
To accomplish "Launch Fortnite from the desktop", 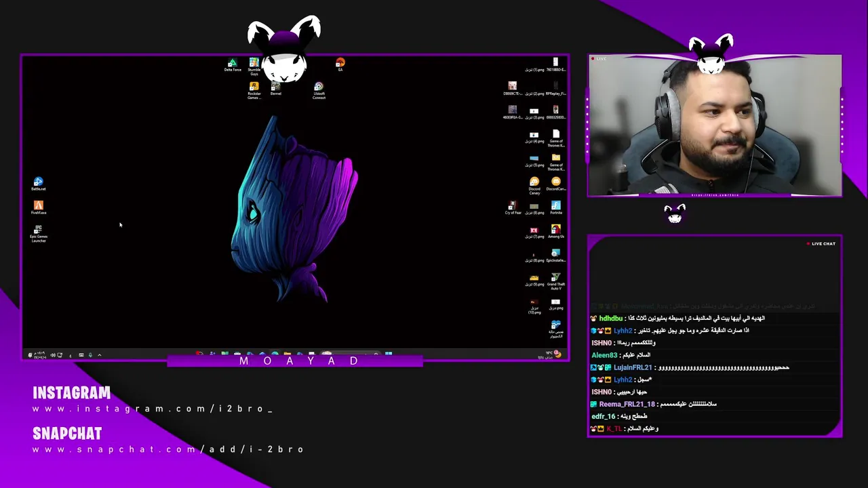I will pos(556,208).
